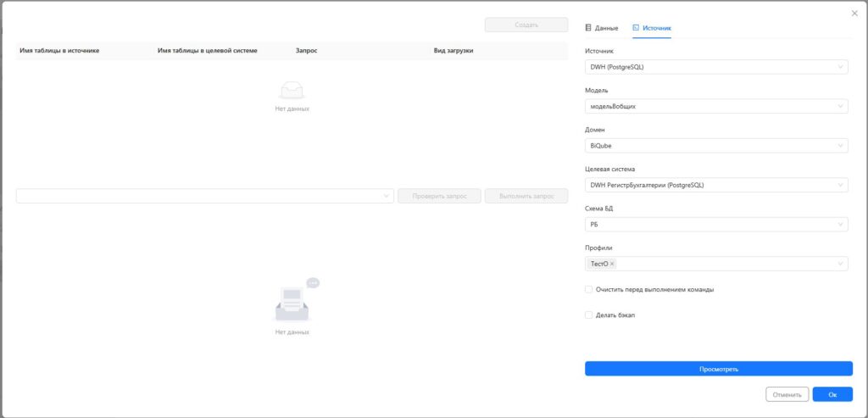The image size is (868, 418).
Task: Toggle the Делать бэкап checkbox
Action: pos(588,315)
